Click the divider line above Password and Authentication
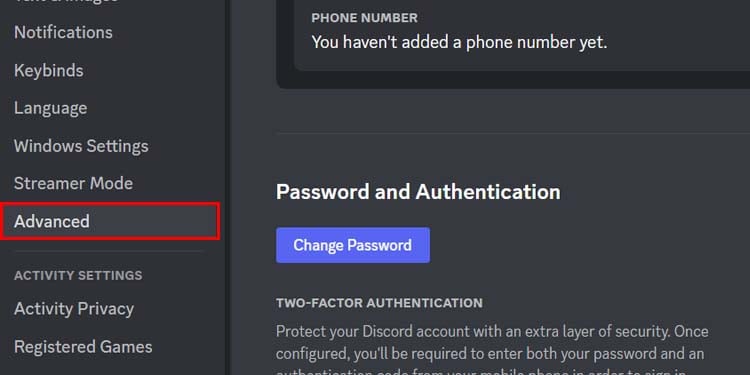 pos(513,133)
